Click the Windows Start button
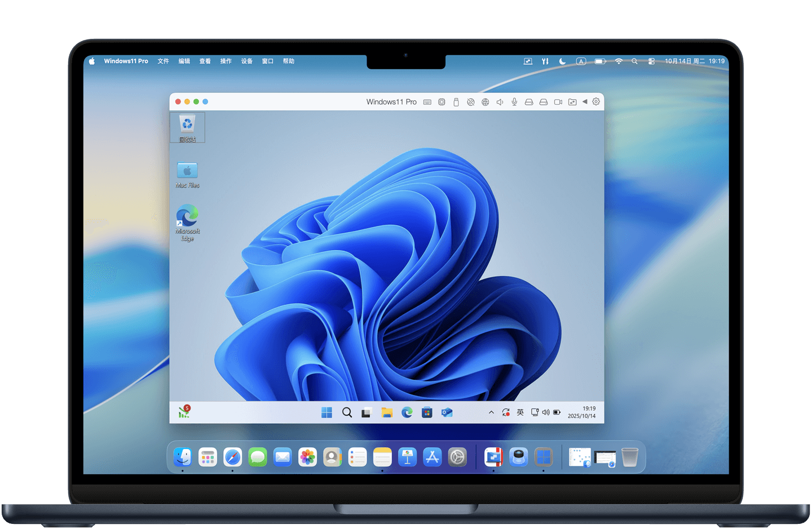812x529 pixels. coord(326,413)
